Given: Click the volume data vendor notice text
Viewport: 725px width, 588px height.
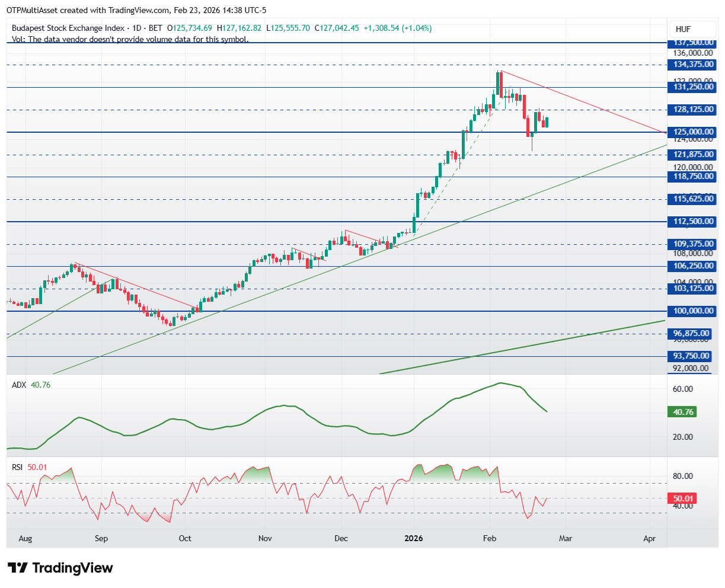Looking at the screenshot, I should (x=130, y=39).
